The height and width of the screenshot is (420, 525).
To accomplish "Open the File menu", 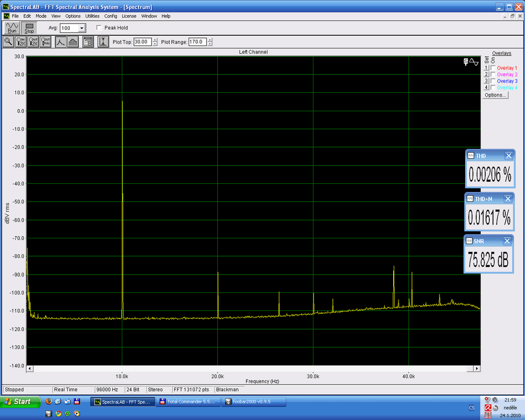I will (x=15, y=16).
